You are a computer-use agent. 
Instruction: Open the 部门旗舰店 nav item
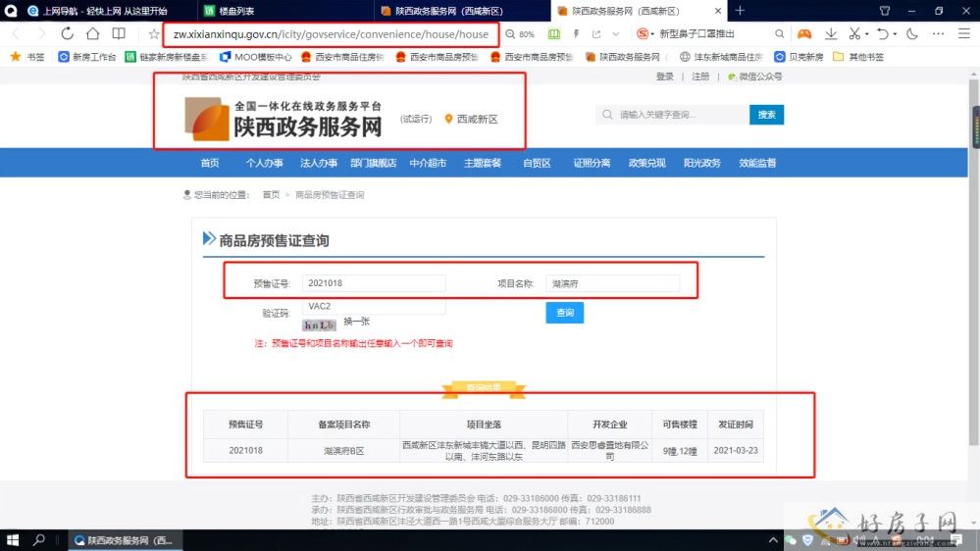[374, 163]
